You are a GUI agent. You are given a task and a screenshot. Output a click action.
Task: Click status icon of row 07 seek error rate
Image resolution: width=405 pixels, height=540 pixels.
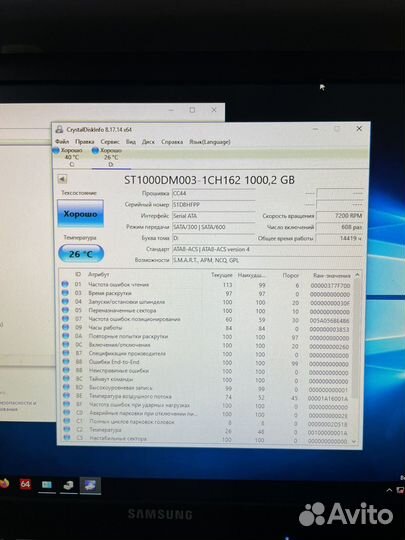pyautogui.click(x=65, y=319)
